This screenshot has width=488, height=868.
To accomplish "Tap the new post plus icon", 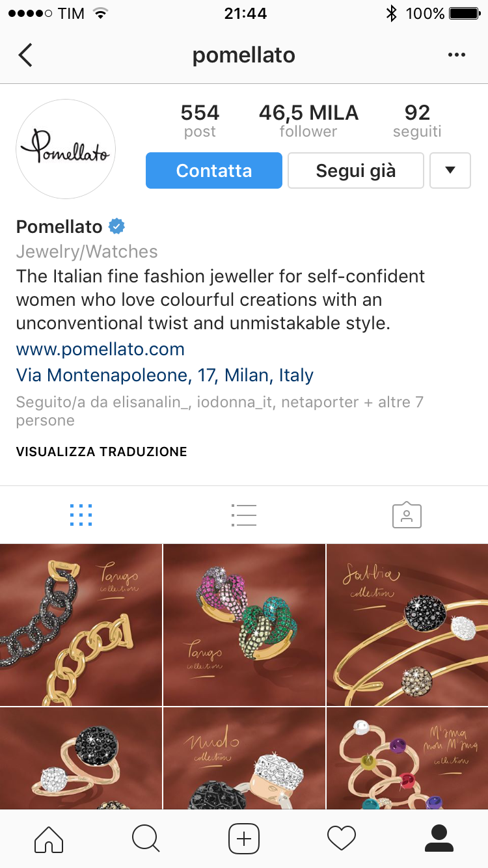I will (x=244, y=838).
